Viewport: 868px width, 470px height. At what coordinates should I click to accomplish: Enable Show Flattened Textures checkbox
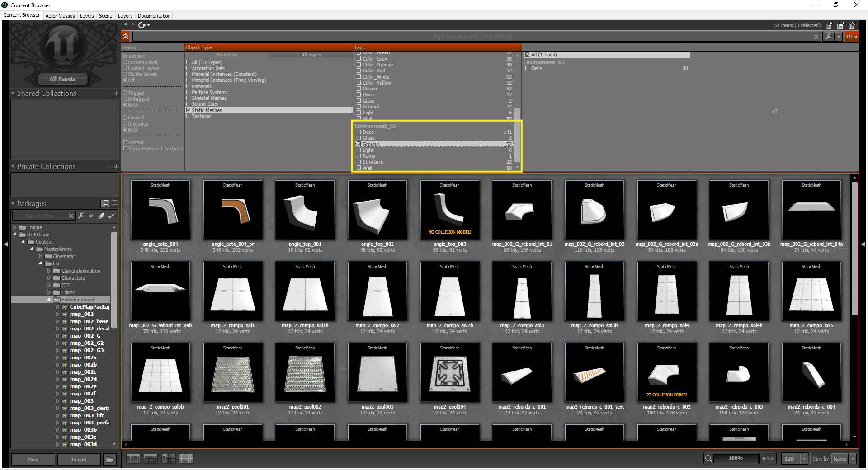pyautogui.click(x=125, y=149)
